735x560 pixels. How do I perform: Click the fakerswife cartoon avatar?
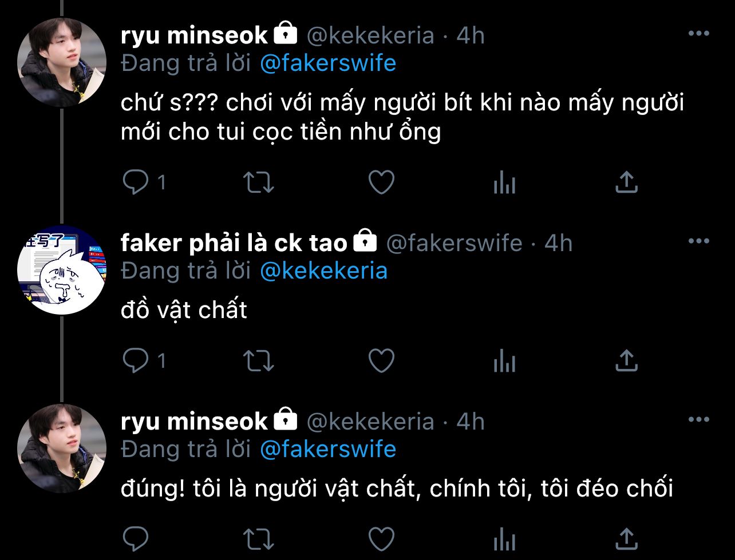pos(62,270)
